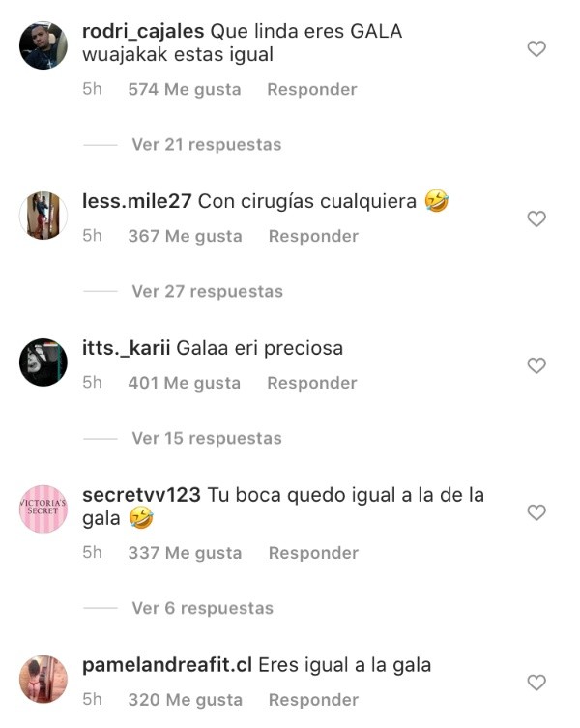Open itts._karii profile avatar
Screen dimensions: 580x728
tap(43, 363)
